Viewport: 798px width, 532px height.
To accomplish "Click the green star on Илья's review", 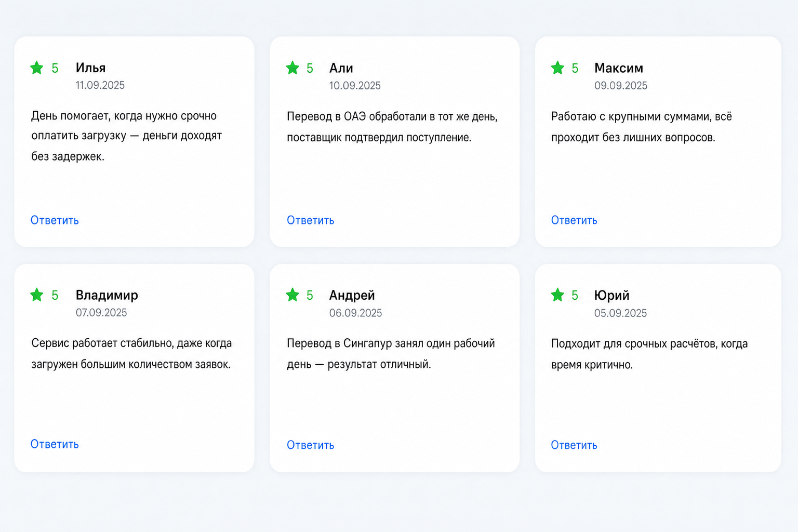I will (37, 68).
